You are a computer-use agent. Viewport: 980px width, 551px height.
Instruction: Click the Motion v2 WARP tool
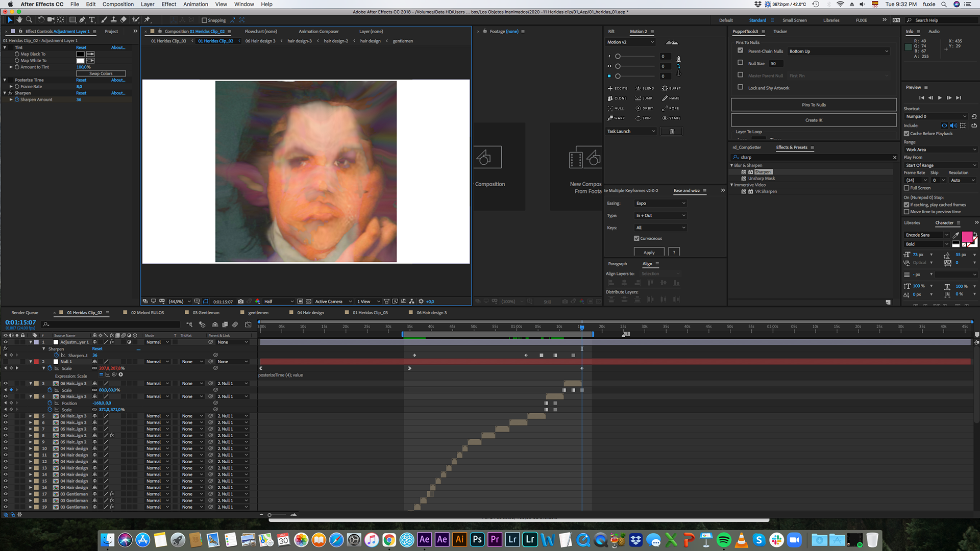click(616, 118)
